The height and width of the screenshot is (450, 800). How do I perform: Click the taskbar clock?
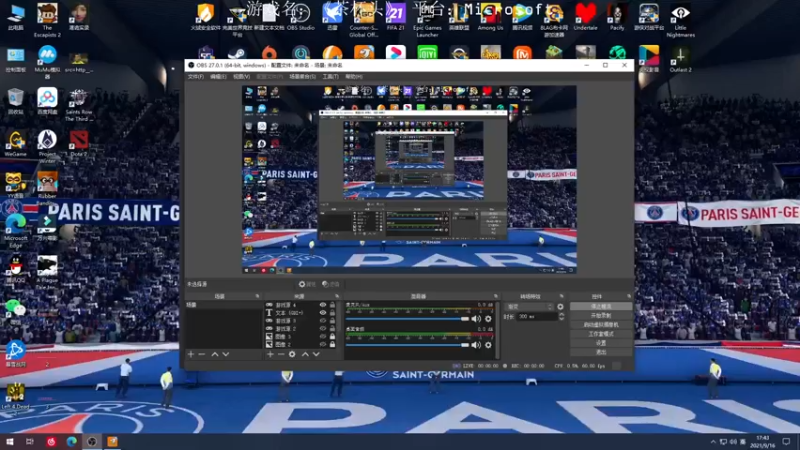click(762, 441)
